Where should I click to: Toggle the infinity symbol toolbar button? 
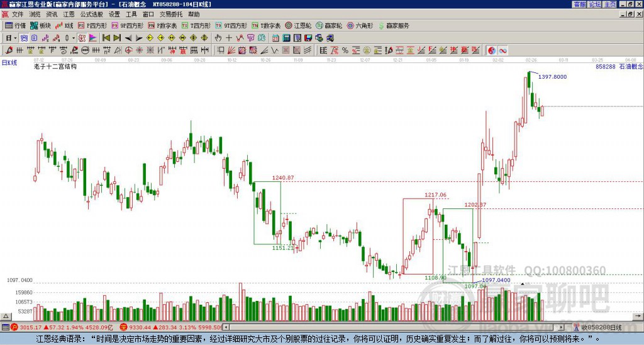[x=502, y=50]
